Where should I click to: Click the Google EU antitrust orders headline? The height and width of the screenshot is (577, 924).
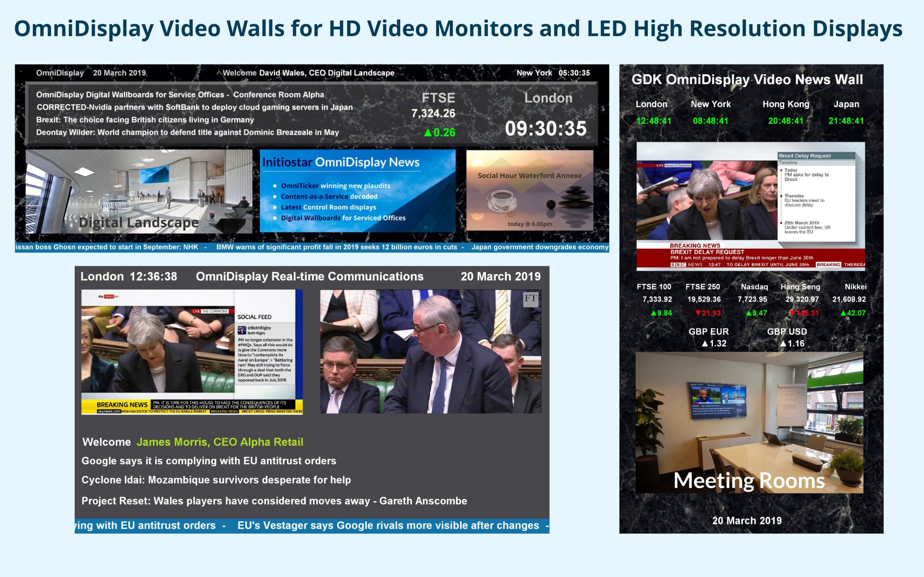pyautogui.click(x=209, y=461)
